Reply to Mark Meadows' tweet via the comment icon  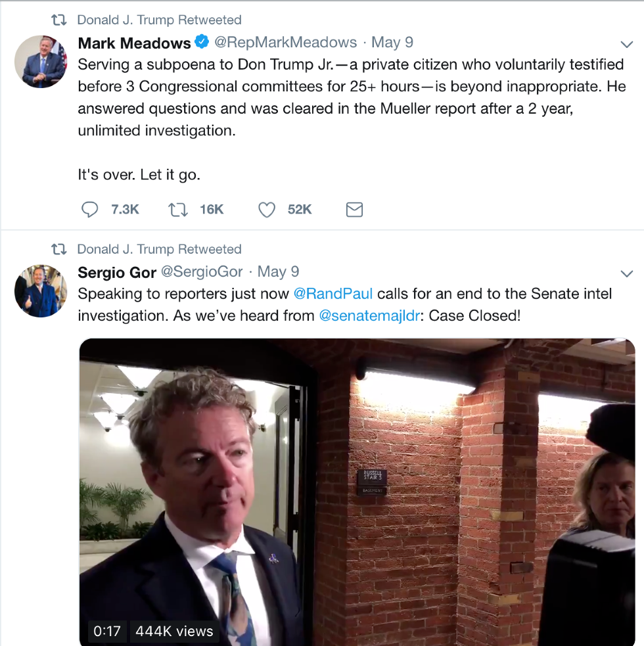(x=89, y=210)
